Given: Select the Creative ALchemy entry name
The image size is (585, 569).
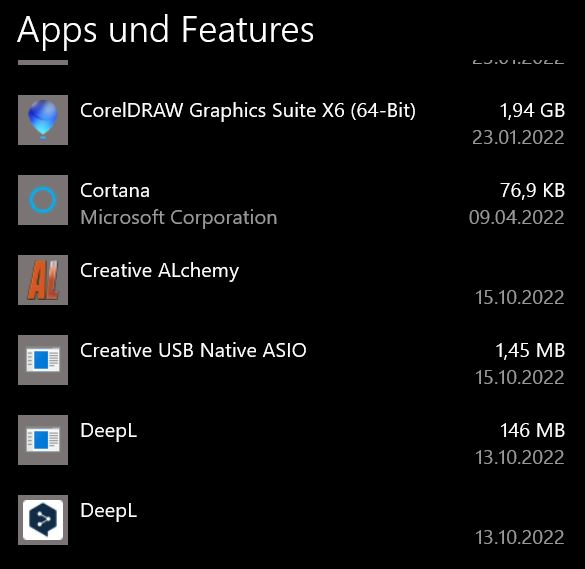Looking at the screenshot, I should (x=159, y=271).
